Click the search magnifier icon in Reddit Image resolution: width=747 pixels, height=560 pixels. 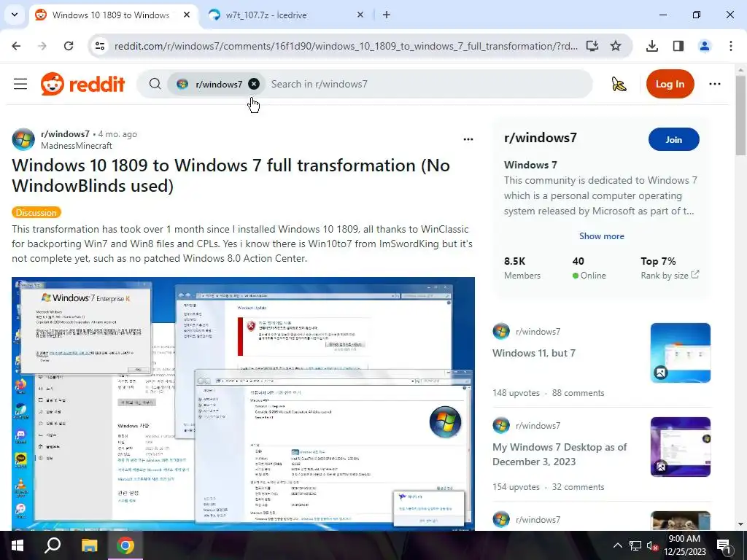155,85
